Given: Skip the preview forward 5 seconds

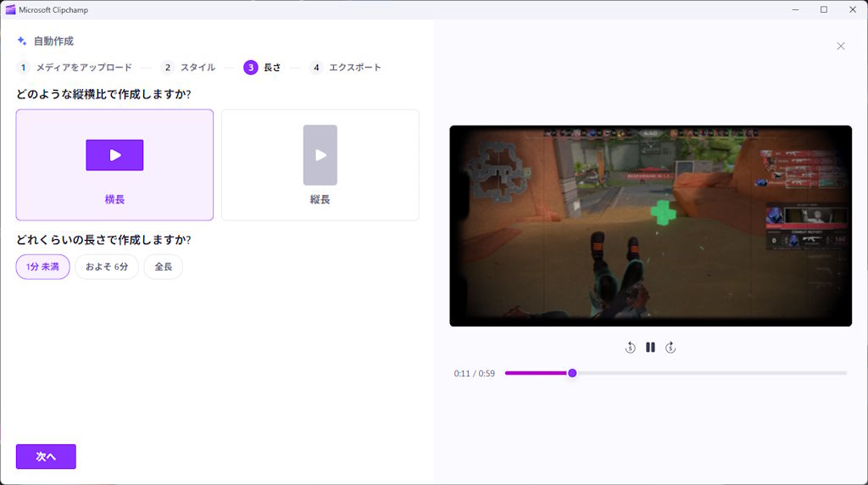Looking at the screenshot, I should tap(670, 347).
